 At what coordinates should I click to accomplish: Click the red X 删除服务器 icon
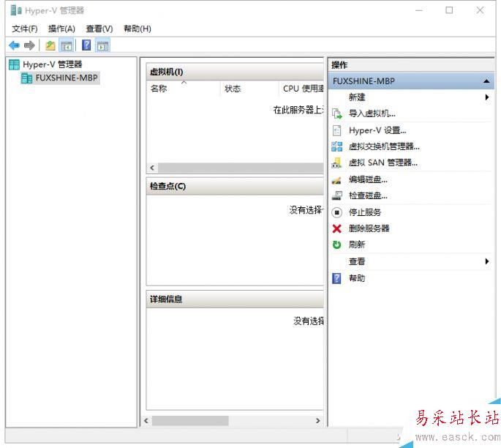(x=336, y=228)
